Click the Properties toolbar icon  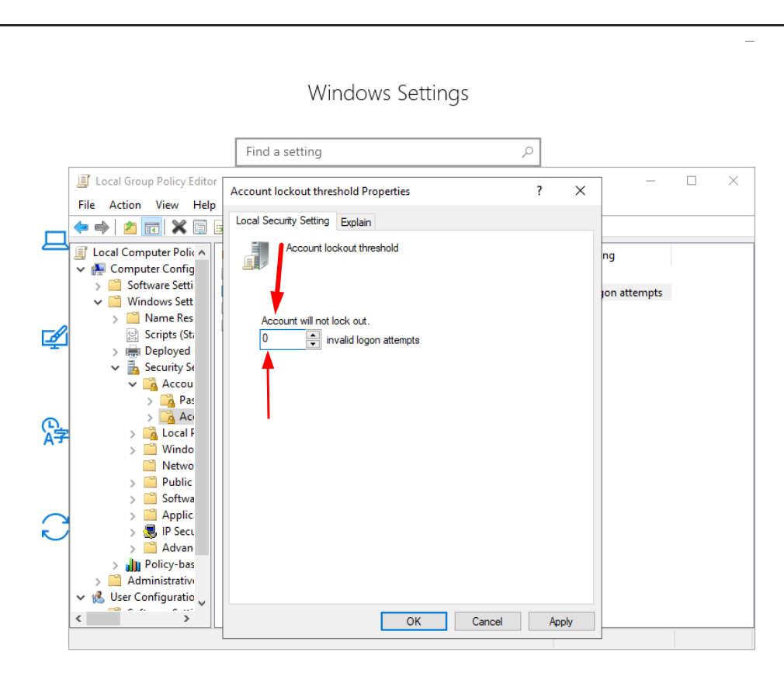(x=200, y=227)
